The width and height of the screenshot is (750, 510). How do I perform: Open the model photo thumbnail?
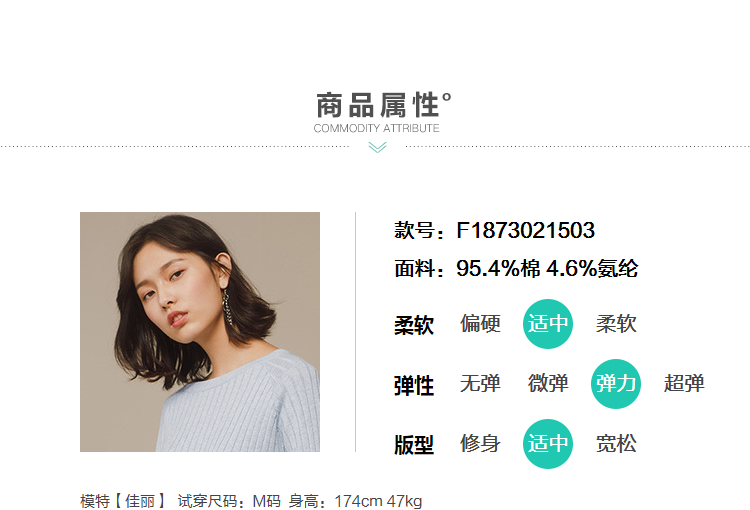[200, 332]
